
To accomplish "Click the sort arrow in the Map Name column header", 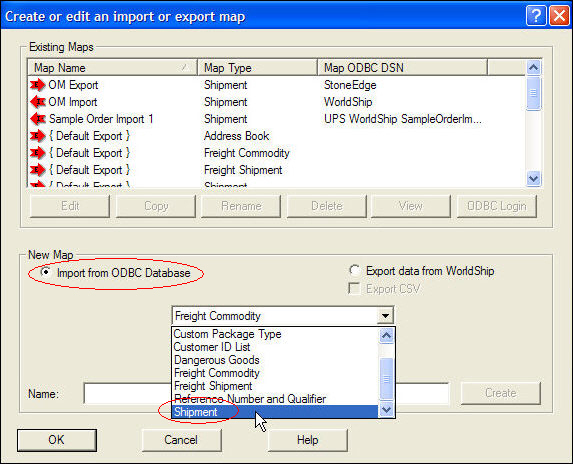I will coord(185,68).
